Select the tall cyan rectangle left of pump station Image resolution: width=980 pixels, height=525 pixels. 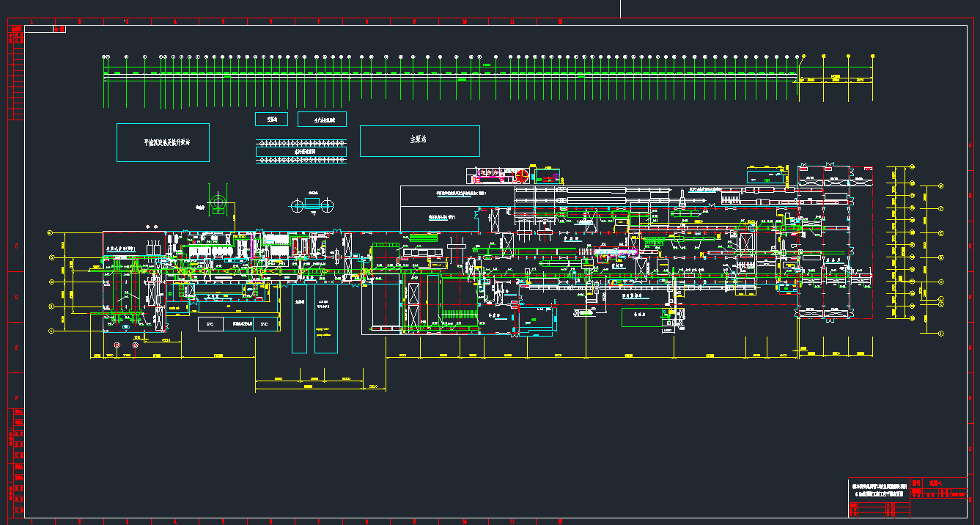pos(299,318)
